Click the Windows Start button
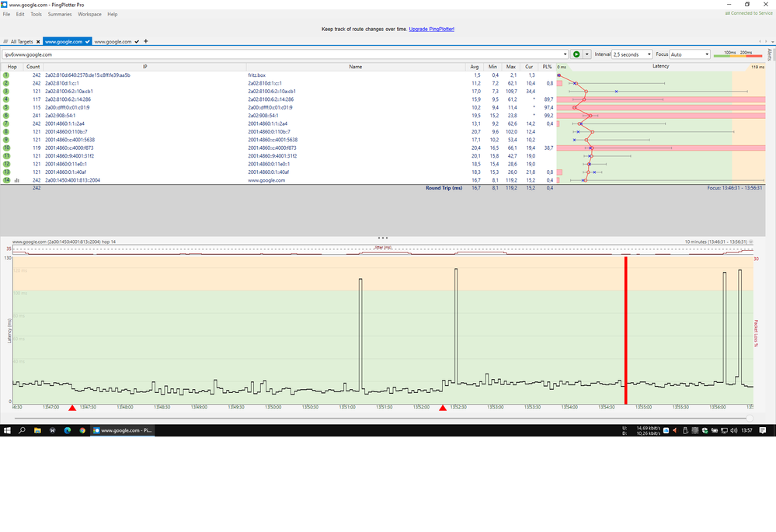The height and width of the screenshot is (532, 776). [7, 429]
